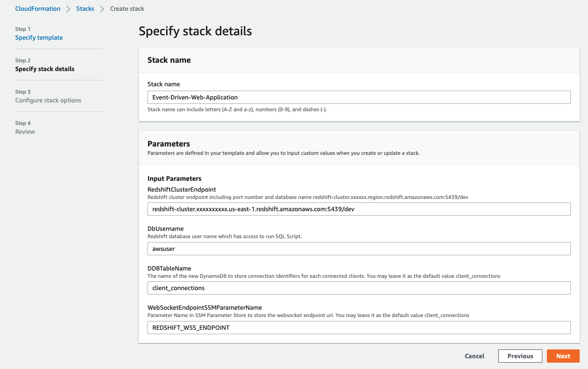Image resolution: width=588 pixels, height=369 pixels.
Task: Click the RedshiftClusterEndpoint input field
Action: click(359, 209)
